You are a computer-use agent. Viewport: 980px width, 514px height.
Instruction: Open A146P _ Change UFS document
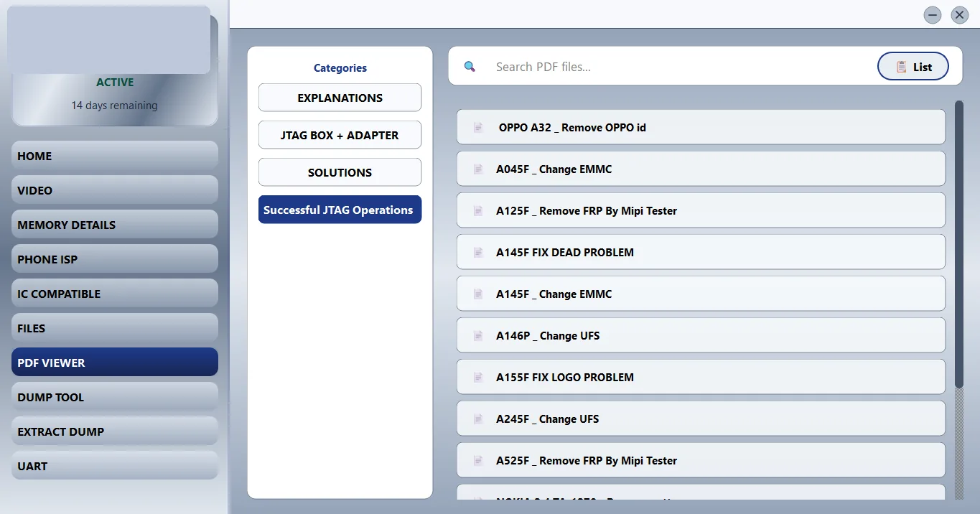(x=701, y=335)
